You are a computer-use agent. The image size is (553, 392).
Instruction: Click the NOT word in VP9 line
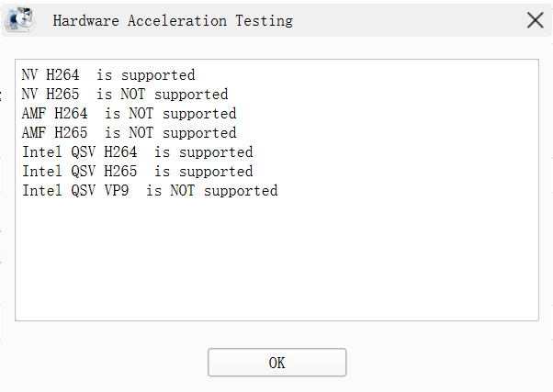(x=182, y=191)
